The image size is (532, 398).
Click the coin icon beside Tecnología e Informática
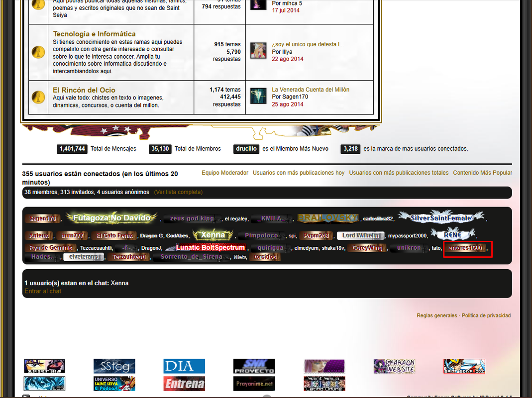(x=38, y=52)
